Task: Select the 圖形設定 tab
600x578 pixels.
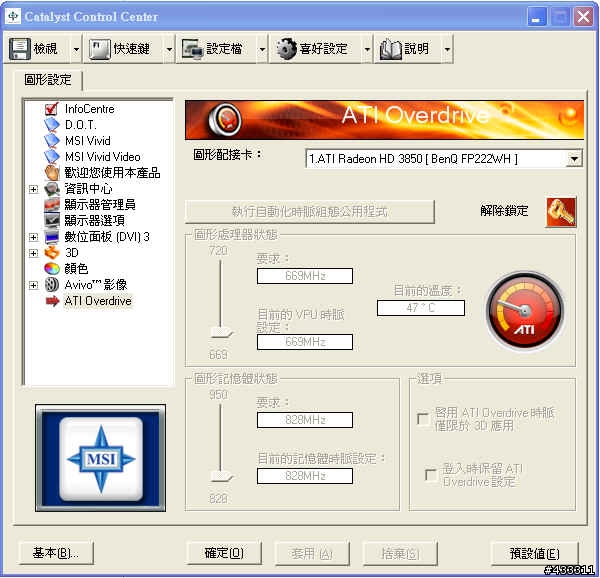Action: click(x=48, y=80)
